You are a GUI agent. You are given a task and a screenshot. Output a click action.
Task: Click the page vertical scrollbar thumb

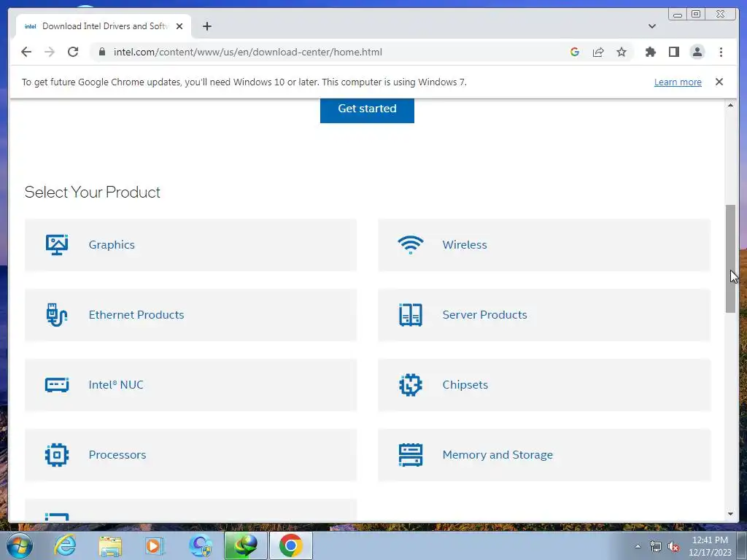730,259
